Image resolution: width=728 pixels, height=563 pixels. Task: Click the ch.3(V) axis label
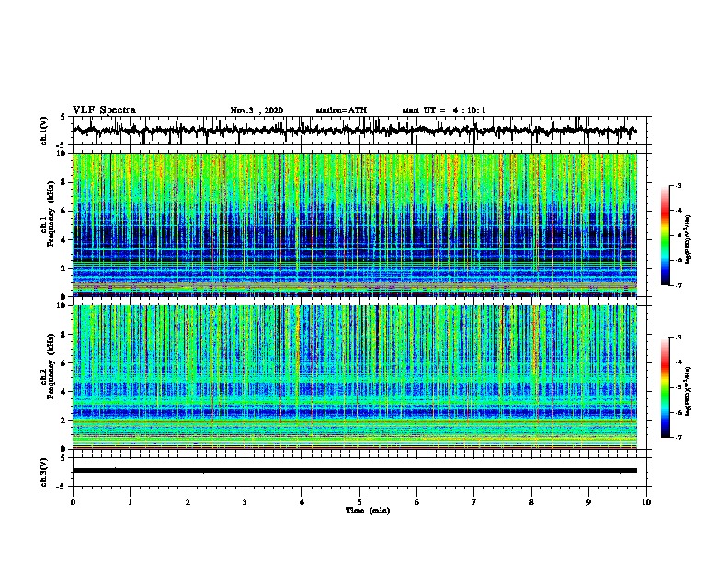tap(44, 472)
